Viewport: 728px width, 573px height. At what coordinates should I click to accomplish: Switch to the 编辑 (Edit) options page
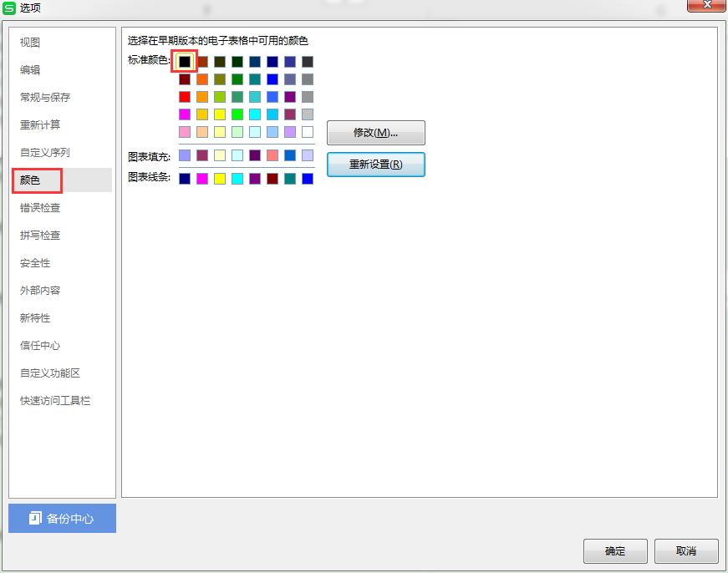coord(30,70)
